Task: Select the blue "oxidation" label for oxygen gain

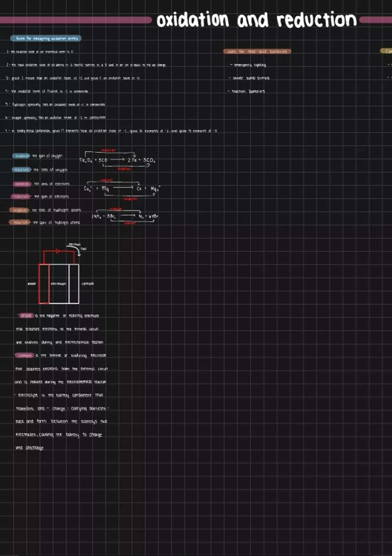Action: [22, 156]
